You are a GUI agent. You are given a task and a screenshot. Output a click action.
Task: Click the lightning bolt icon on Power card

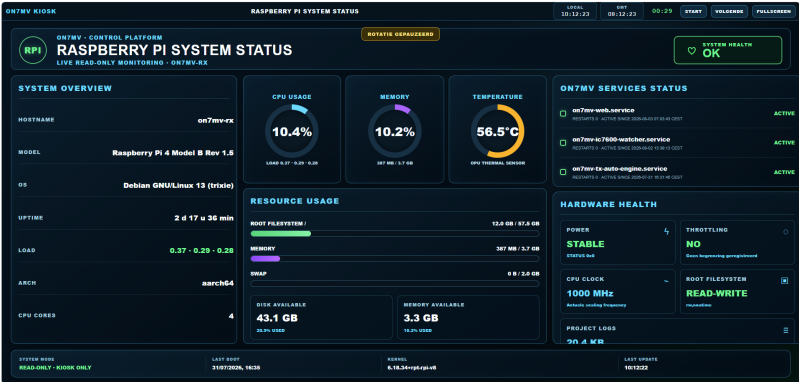(x=666, y=231)
